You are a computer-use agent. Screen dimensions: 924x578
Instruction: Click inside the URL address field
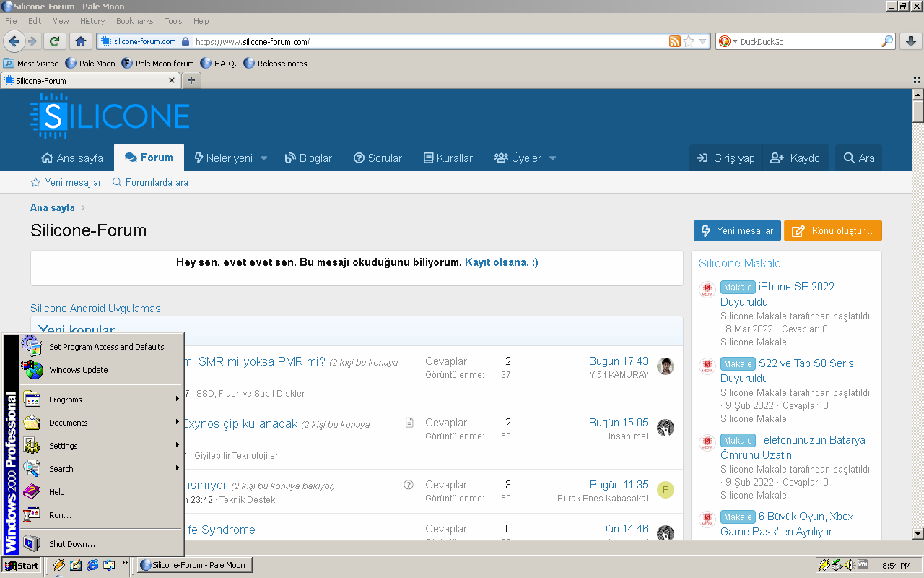point(430,42)
